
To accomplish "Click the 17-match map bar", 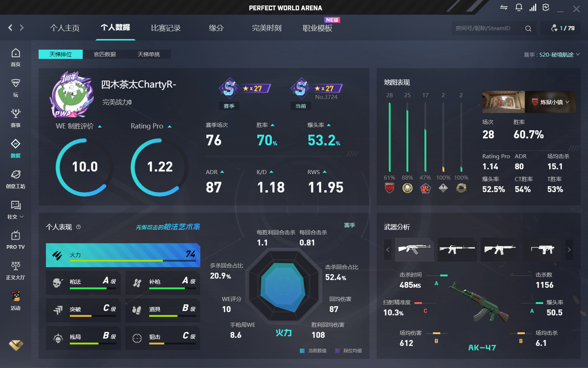I will click(x=425, y=137).
